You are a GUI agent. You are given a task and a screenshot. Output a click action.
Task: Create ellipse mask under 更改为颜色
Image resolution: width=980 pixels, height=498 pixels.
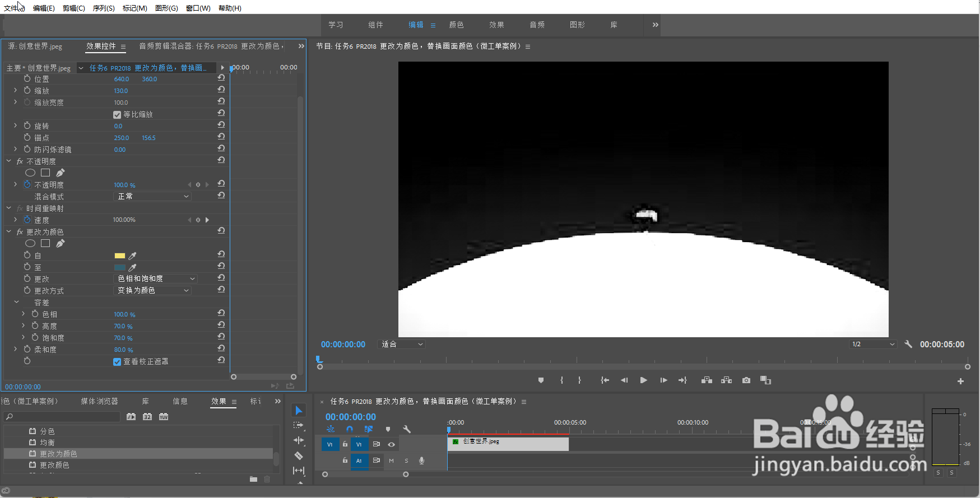30,243
